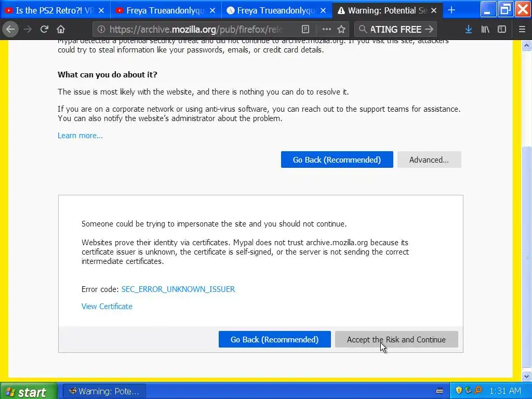Close the Warning: Potential Security tab
This screenshot has width=532, height=399.
434,10
